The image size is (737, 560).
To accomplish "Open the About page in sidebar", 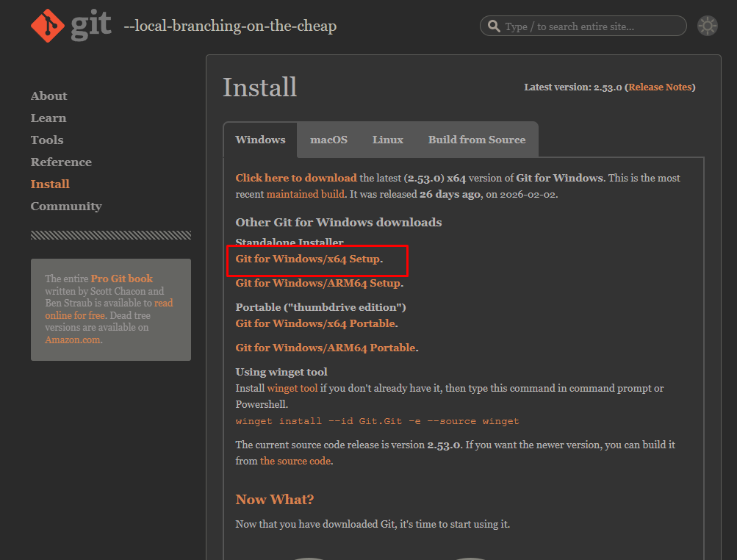I will (49, 96).
